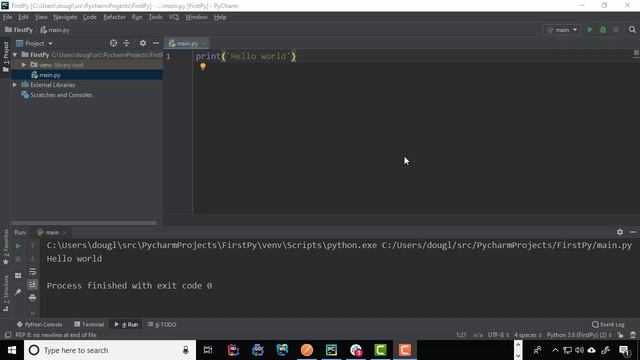Click the yellow intention lightbulb
The image size is (640, 360).
click(x=203, y=67)
